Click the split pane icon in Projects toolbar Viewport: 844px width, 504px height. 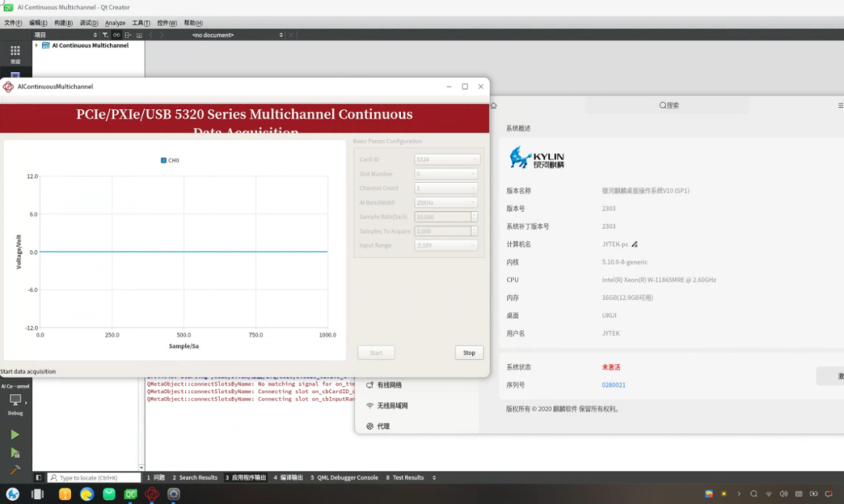127,35
